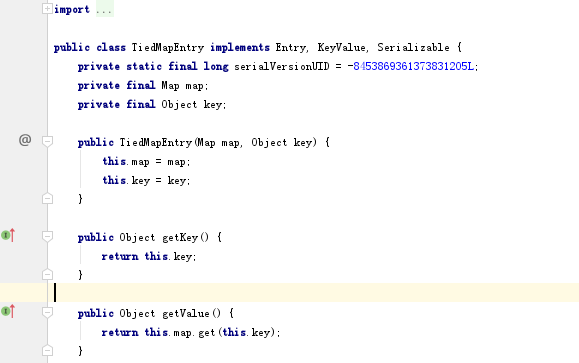Click the TiedMapEntry constructor name

[x=155, y=143]
